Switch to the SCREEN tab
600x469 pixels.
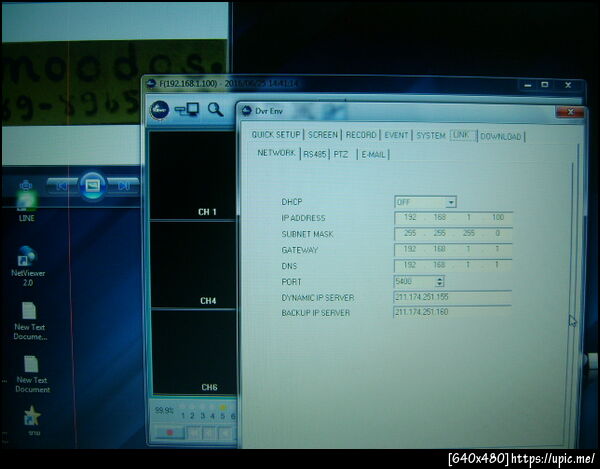coord(323,135)
